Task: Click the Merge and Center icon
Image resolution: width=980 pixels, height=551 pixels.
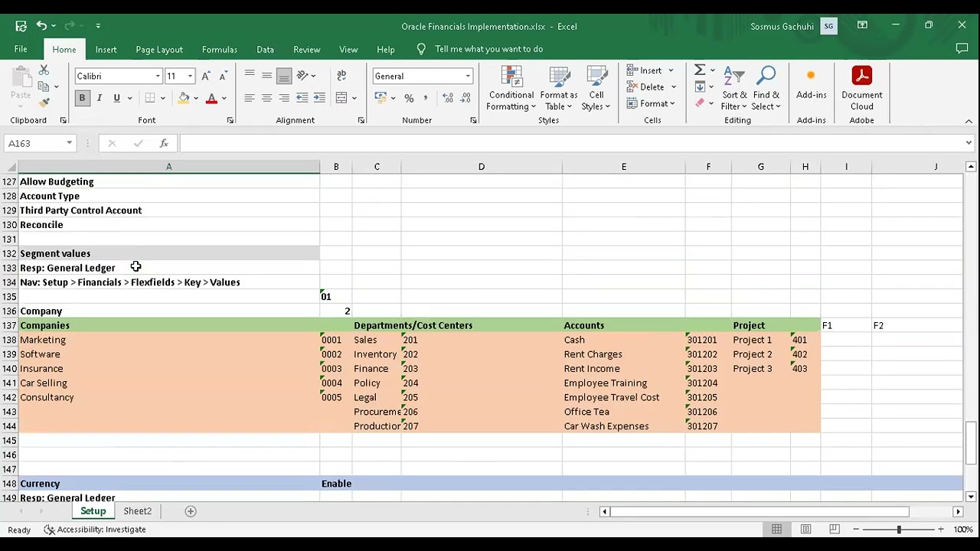Action: pyautogui.click(x=341, y=98)
